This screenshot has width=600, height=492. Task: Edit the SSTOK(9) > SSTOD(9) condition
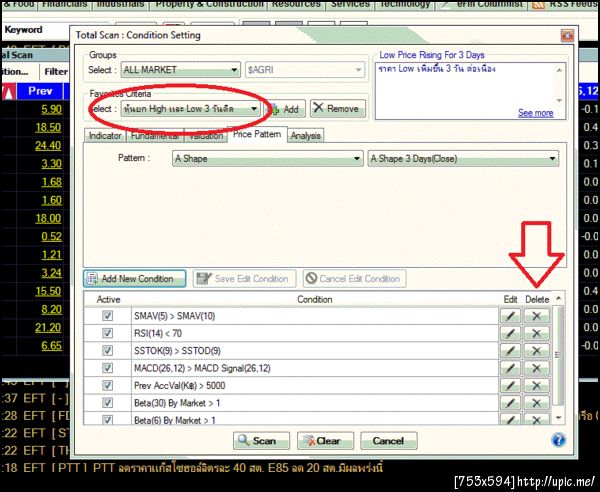(x=510, y=351)
